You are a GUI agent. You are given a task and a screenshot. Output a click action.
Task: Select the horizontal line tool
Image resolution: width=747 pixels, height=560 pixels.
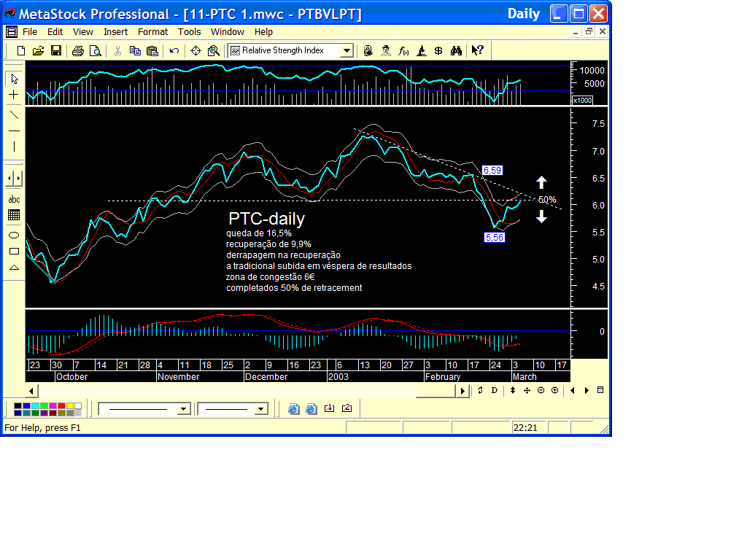pyautogui.click(x=15, y=131)
